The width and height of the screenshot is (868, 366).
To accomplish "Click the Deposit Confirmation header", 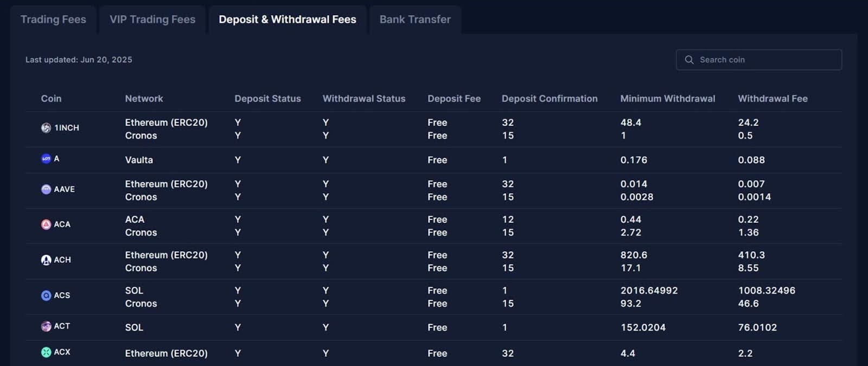I will (x=550, y=98).
